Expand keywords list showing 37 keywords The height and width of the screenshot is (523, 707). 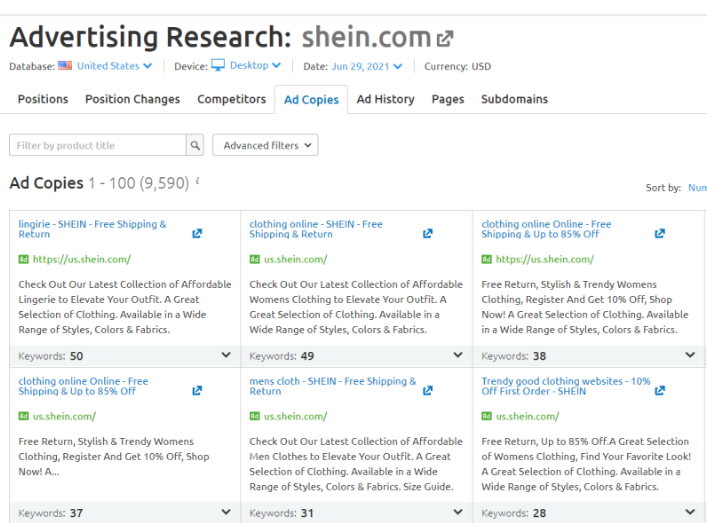pyautogui.click(x=226, y=512)
